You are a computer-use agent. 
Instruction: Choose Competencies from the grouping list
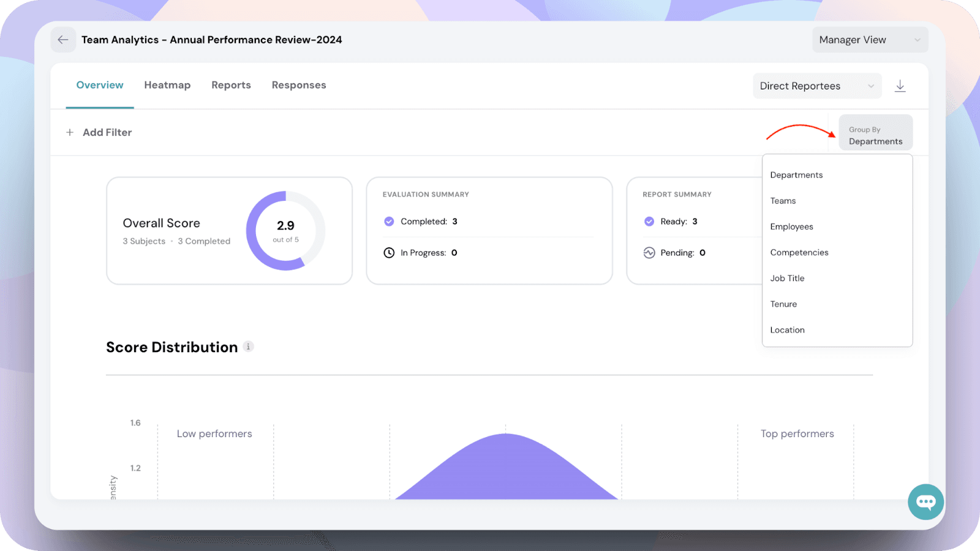point(799,252)
